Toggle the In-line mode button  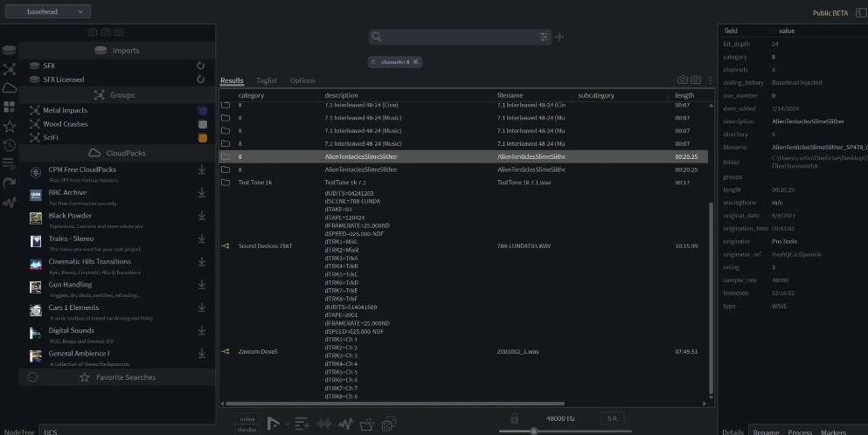(x=247, y=418)
